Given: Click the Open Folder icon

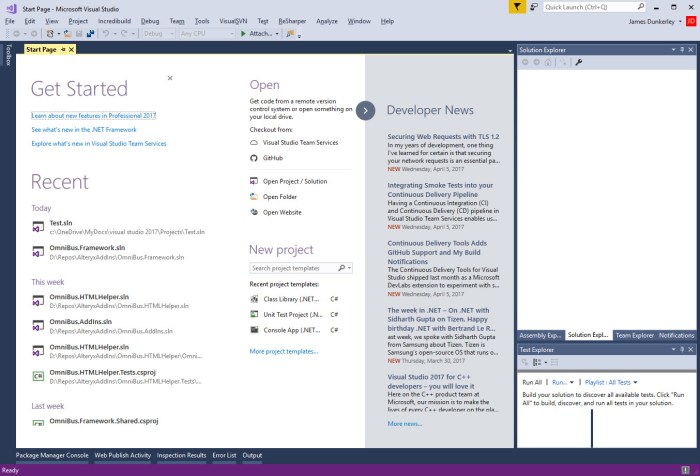Looking at the screenshot, I should pos(254,196).
